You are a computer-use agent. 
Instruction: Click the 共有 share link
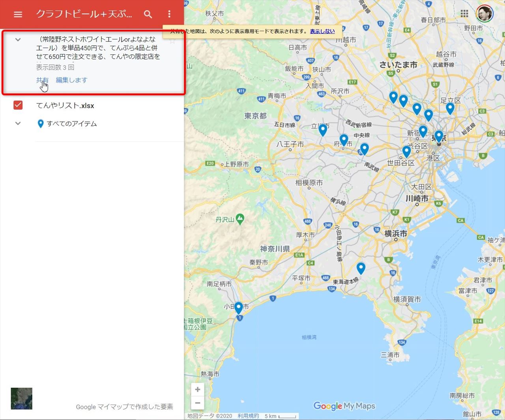(42, 80)
